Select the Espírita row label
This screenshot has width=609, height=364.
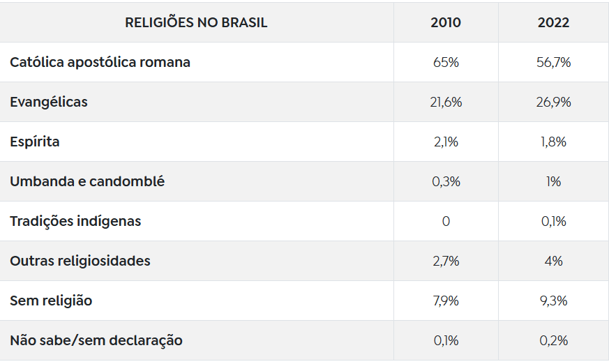pyautogui.click(x=35, y=142)
